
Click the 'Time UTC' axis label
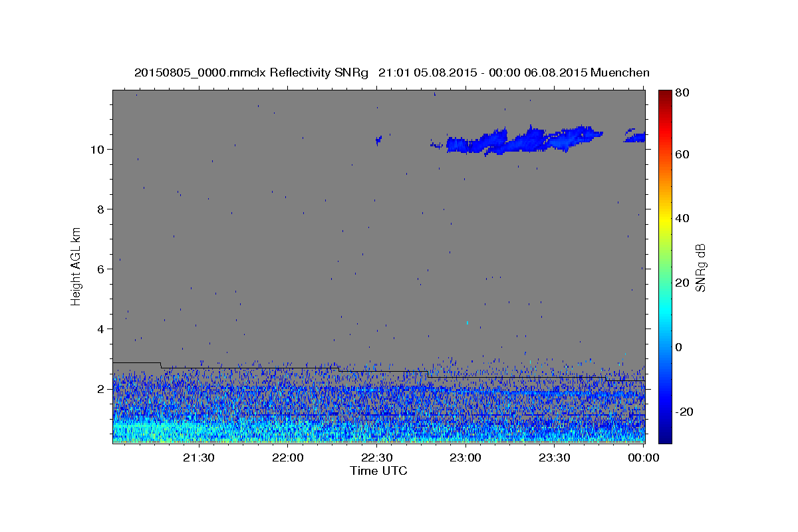pos(378,471)
